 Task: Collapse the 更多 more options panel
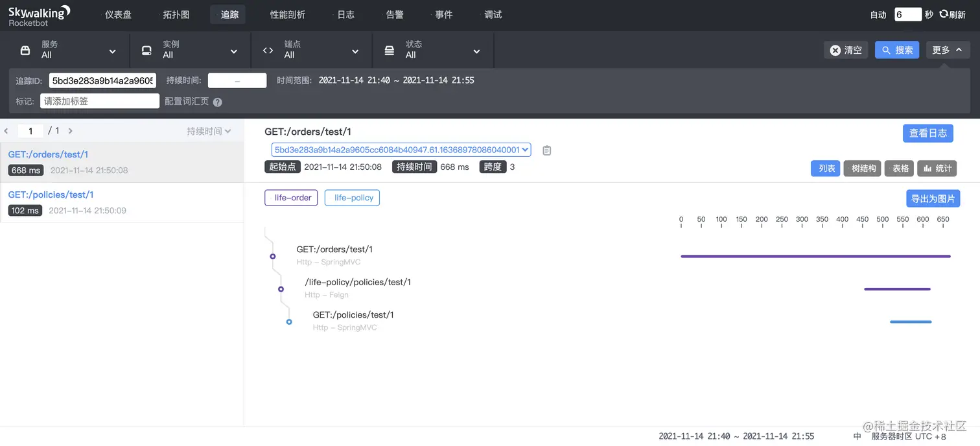tap(948, 50)
